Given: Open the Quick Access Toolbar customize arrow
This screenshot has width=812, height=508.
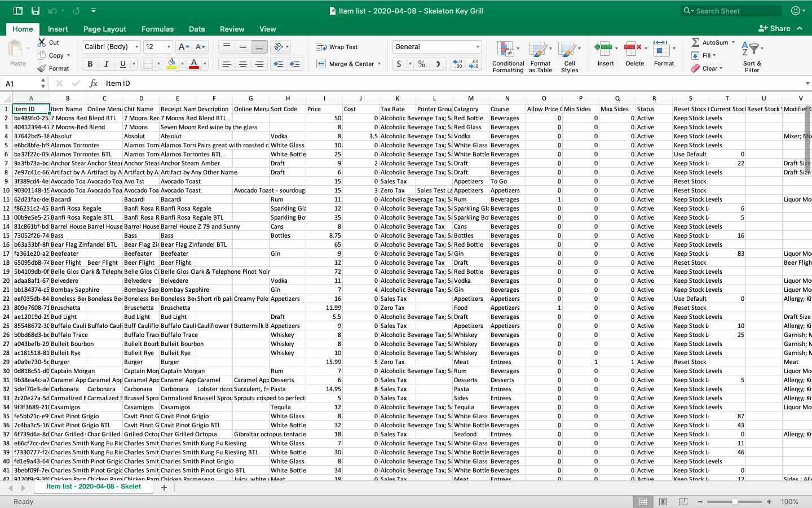Looking at the screenshot, I should click(94, 11).
